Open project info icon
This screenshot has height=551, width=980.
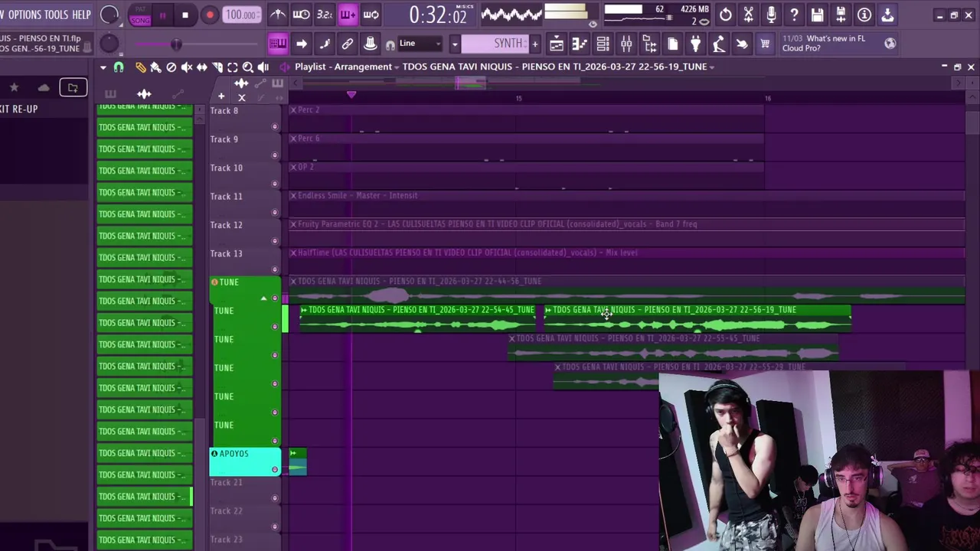(x=864, y=15)
